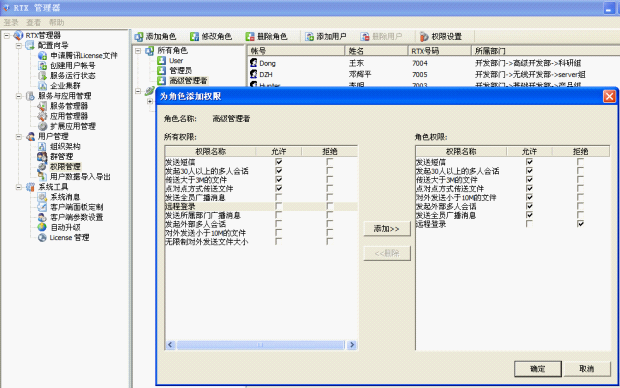Select the 管理员 role
The width and height of the screenshot is (620, 388).
[181, 71]
